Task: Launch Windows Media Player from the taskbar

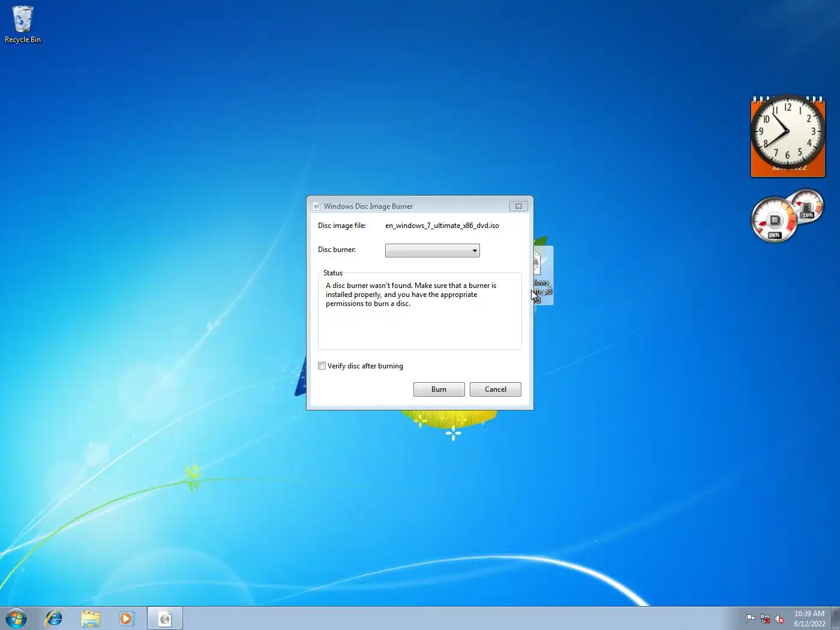Action: click(x=127, y=618)
